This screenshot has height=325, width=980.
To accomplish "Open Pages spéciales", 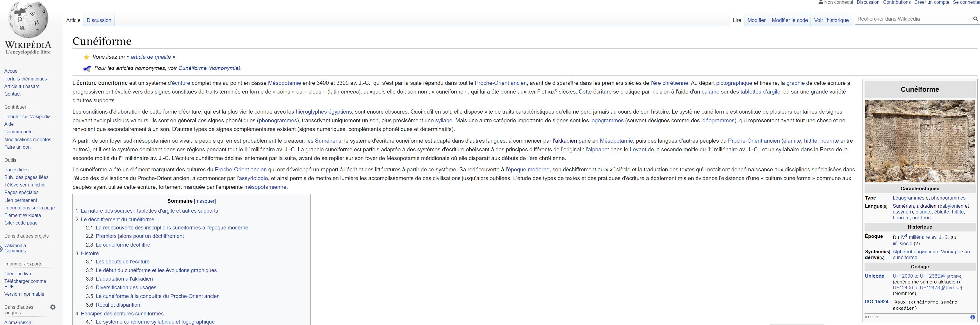I will tap(21, 193).
